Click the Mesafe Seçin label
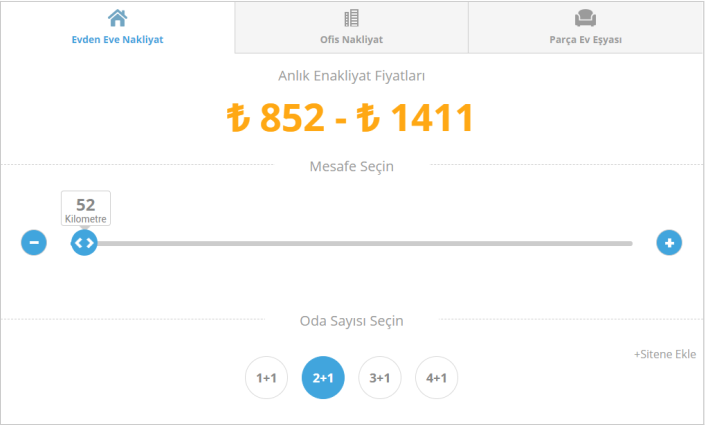 (x=352, y=166)
